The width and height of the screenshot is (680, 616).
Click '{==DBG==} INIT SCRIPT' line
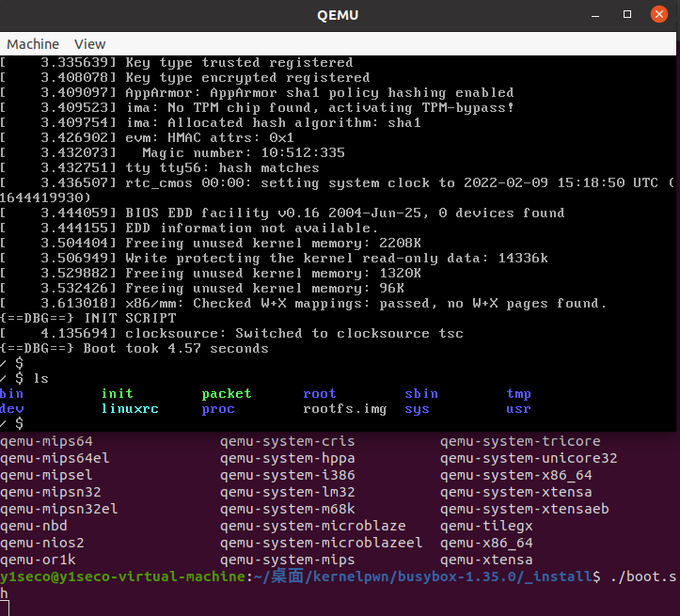[88, 318]
